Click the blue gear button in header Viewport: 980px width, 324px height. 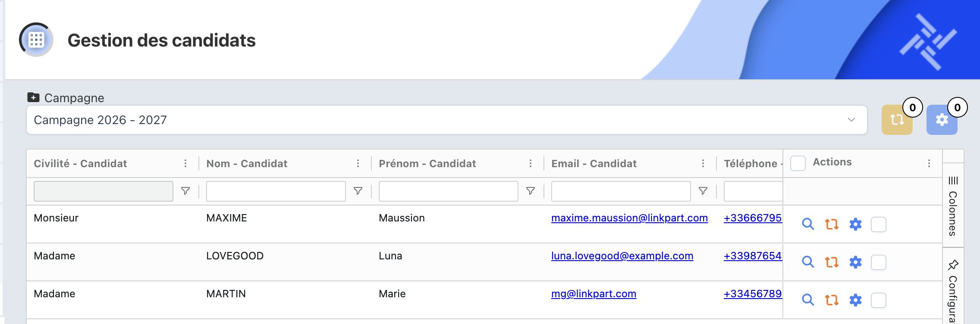click(x=942, y=120)
